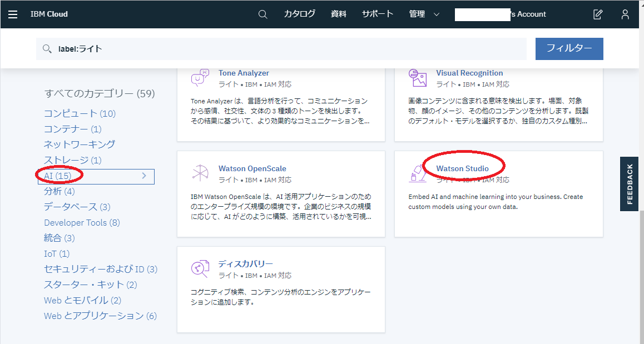644x344 pixels.
Task: Click the ディスカバリー description text
Action: click(281, 297)
